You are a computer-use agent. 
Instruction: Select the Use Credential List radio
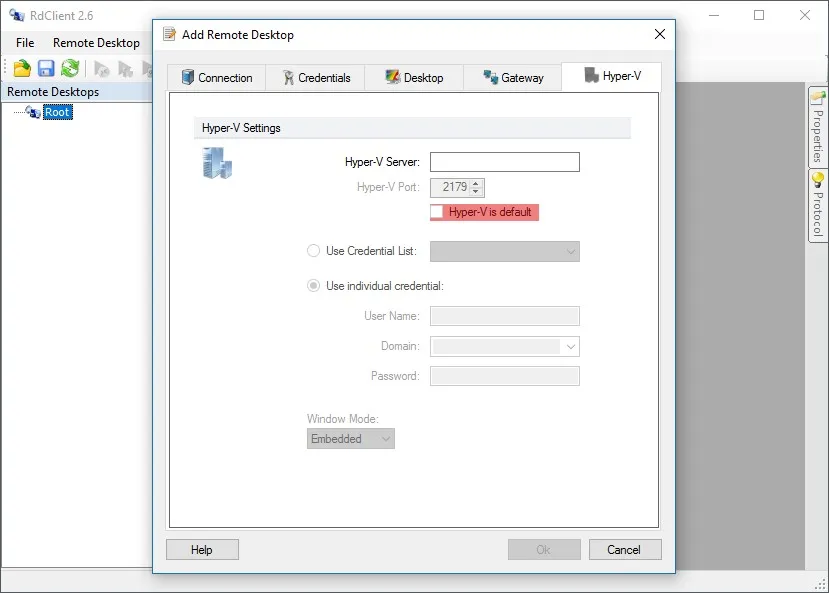pos(314,251)
